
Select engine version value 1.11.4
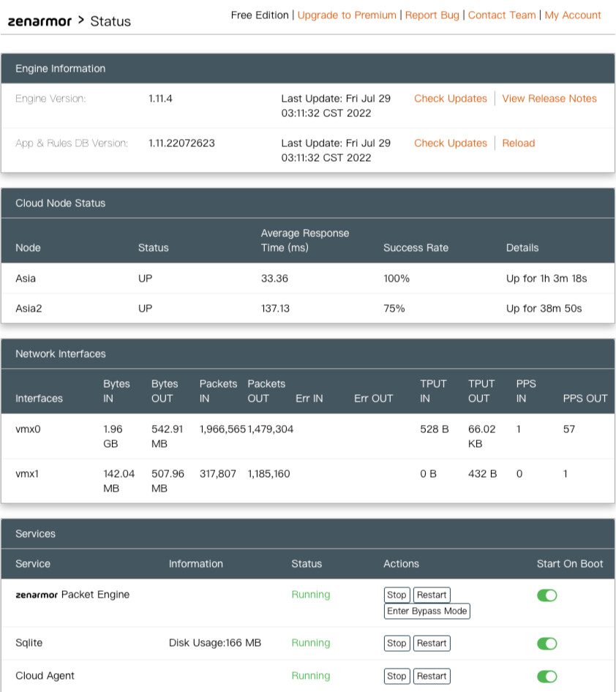[160, 99]
